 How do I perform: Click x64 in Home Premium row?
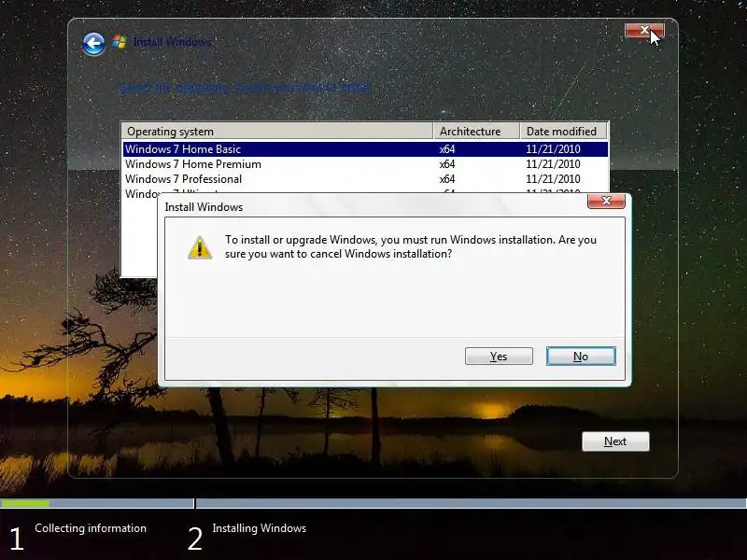point(447,164)
